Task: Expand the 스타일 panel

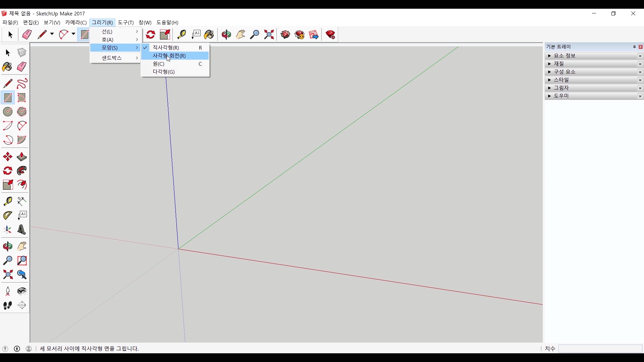Action: [x=561, y=80]
